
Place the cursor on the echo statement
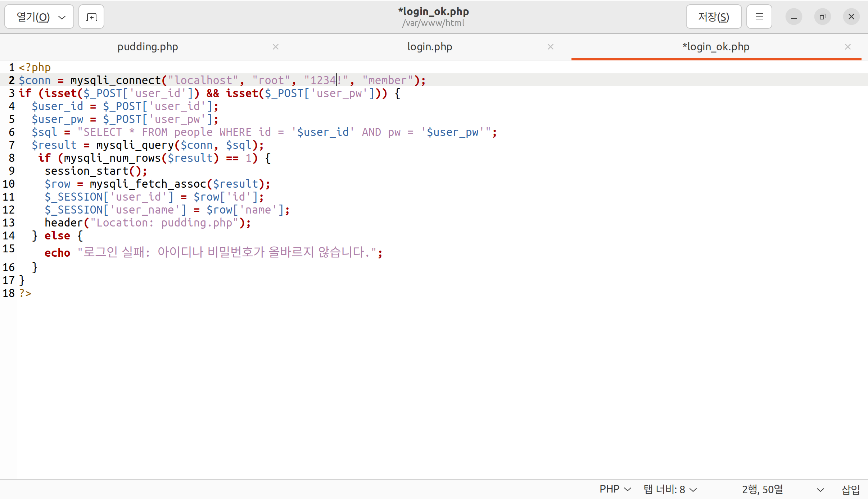[x=58, y=253]
